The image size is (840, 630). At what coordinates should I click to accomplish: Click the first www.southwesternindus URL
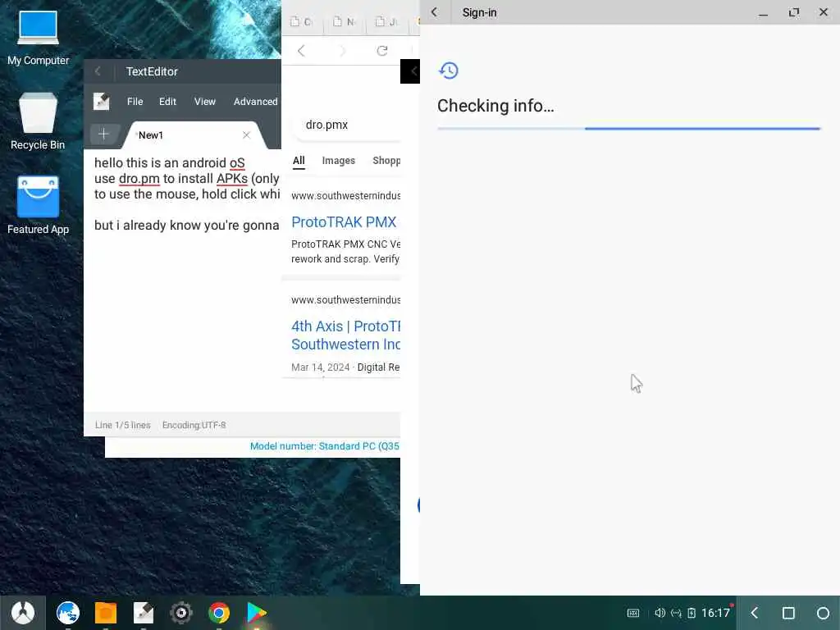point(345,195)
